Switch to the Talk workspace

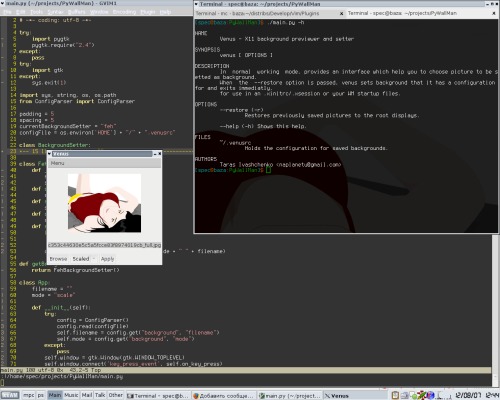[x=100, y=395]
